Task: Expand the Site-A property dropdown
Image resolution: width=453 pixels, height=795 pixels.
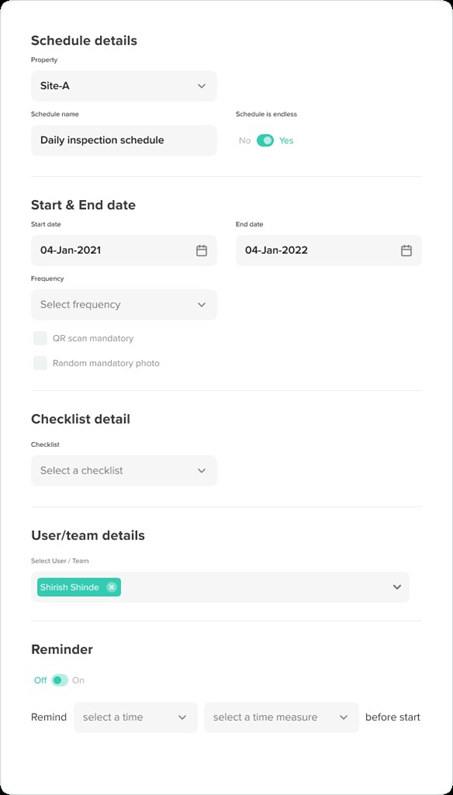Action: (124, 86)
